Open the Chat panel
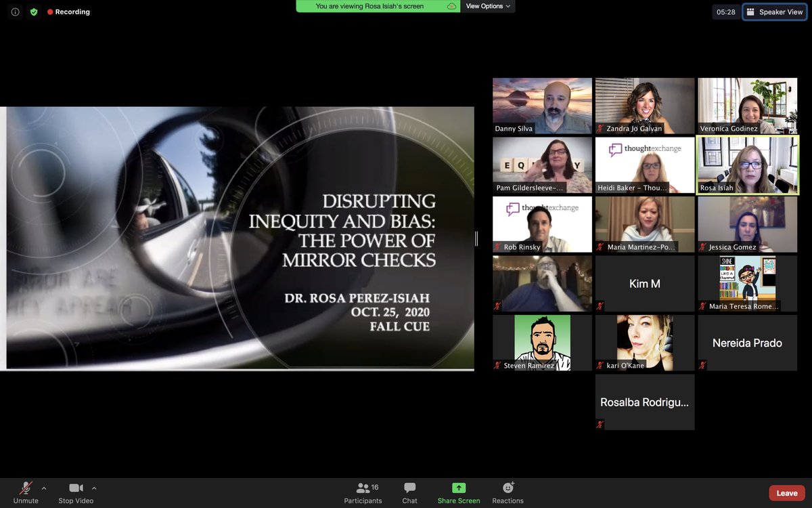Image resolution: width=812 pixels, height=508 pixels. (409, 492)
